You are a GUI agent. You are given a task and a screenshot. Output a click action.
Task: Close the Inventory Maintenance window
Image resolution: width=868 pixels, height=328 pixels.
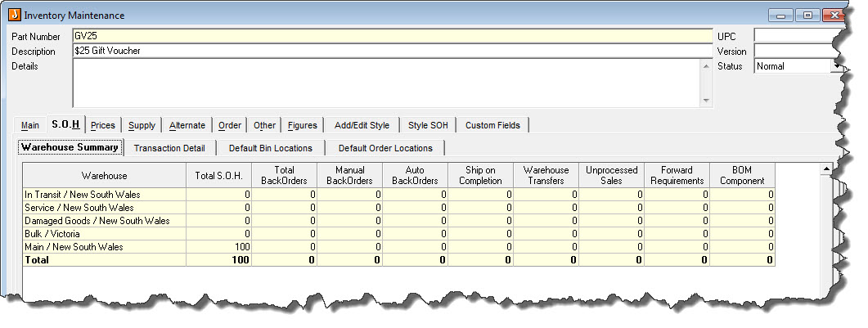(833, 16)
